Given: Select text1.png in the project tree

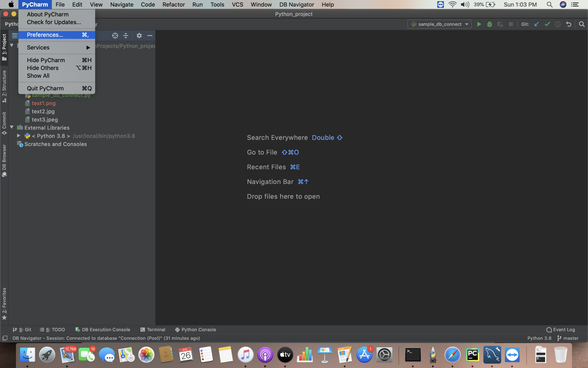Looking at the screenshot, I should (x=44, y=103).
